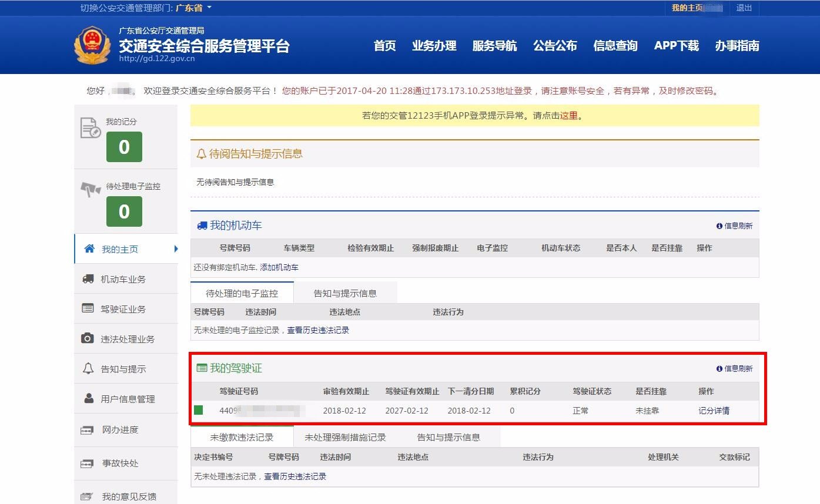Click 我的意见反馈 feedback icon
This screenshot has height=504, width=820.
click(x=87, y=495)
